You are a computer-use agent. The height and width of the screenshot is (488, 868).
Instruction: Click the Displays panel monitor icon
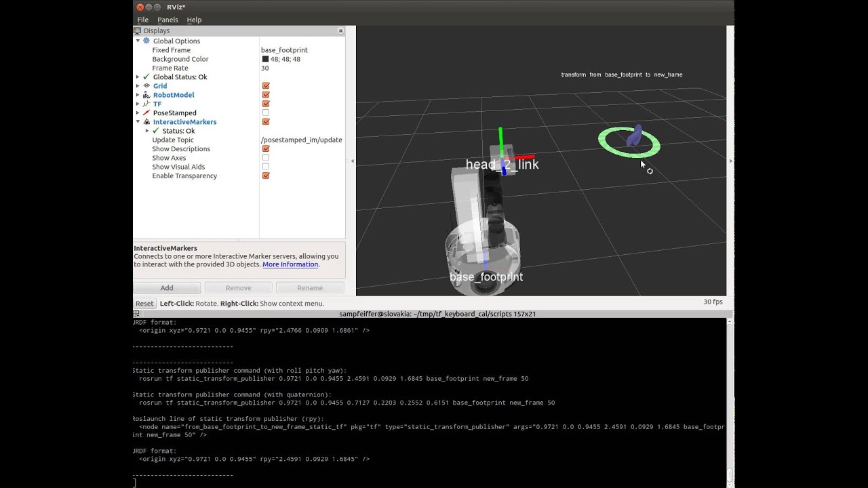pyautogui.click(x=138, y=30)
